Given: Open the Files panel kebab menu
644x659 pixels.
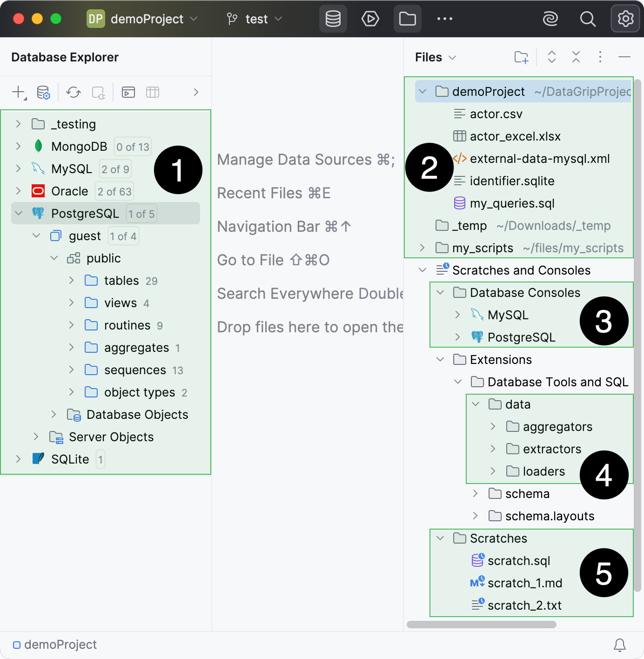Looking at the screenshot, I should coord(600,57).
